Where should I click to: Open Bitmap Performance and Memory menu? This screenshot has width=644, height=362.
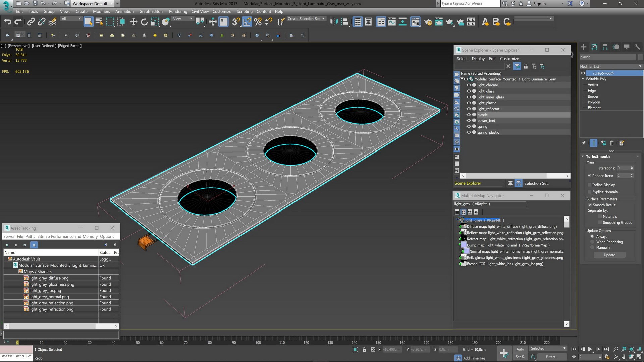[x=67, y=236]
